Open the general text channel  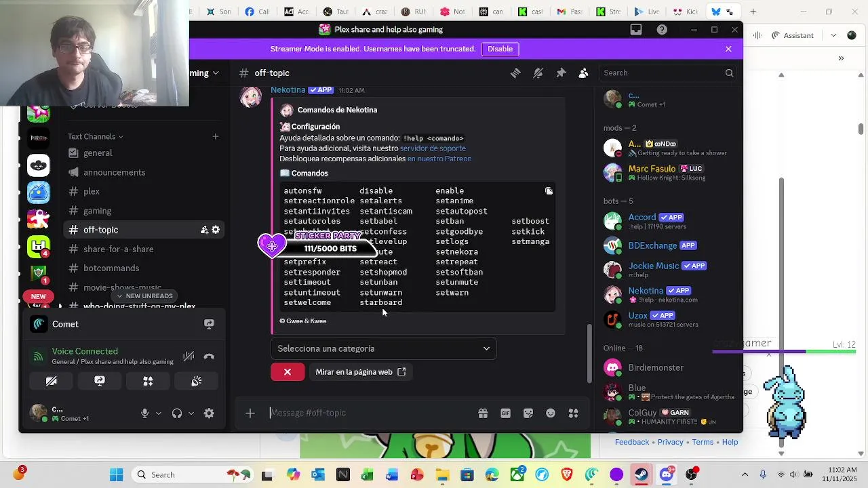(144, 153)
